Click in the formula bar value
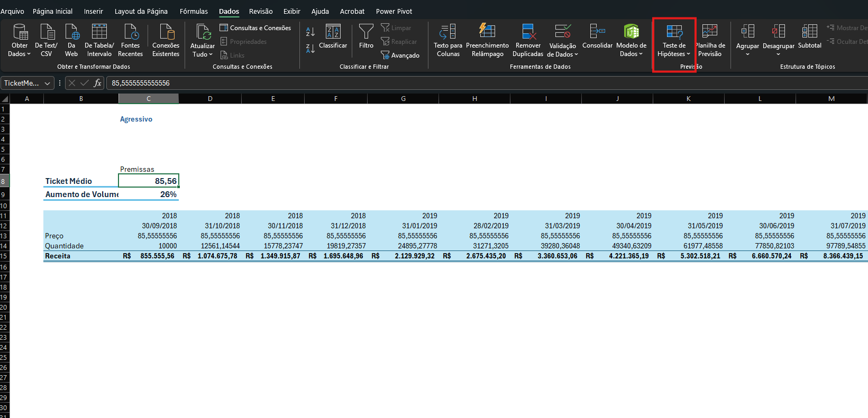Screen dimensions: 868x418 coord(141,83)
